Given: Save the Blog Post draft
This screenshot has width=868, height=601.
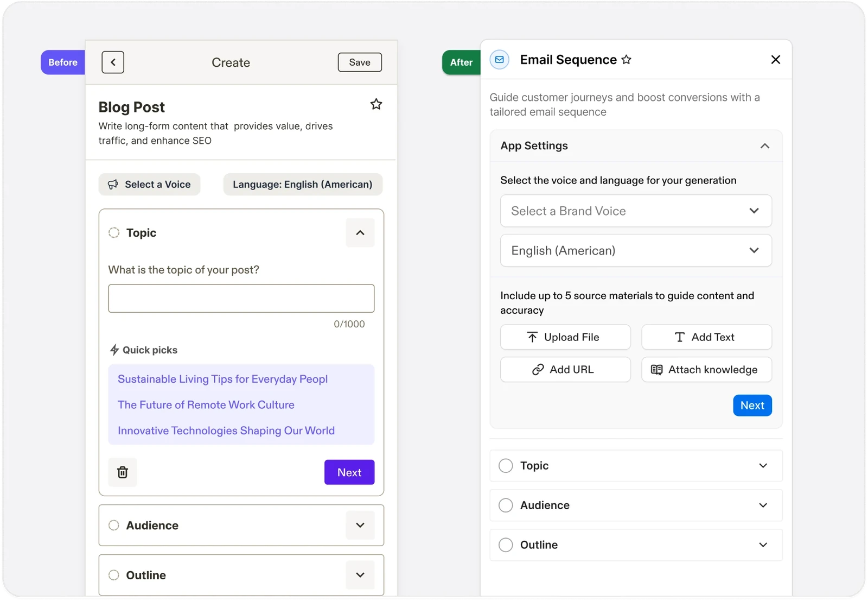Looking at the screenshot, I should click(x=360, y=62).
